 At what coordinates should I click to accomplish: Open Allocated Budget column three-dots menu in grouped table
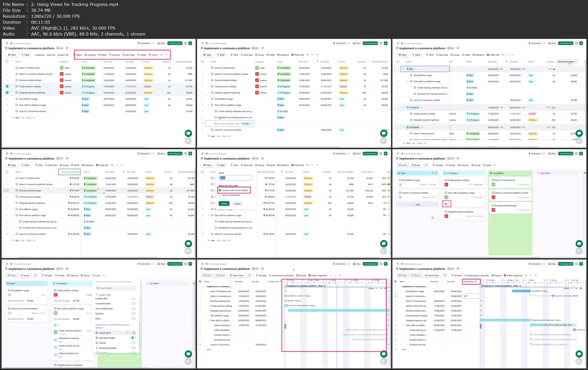(x=575, y=61)
